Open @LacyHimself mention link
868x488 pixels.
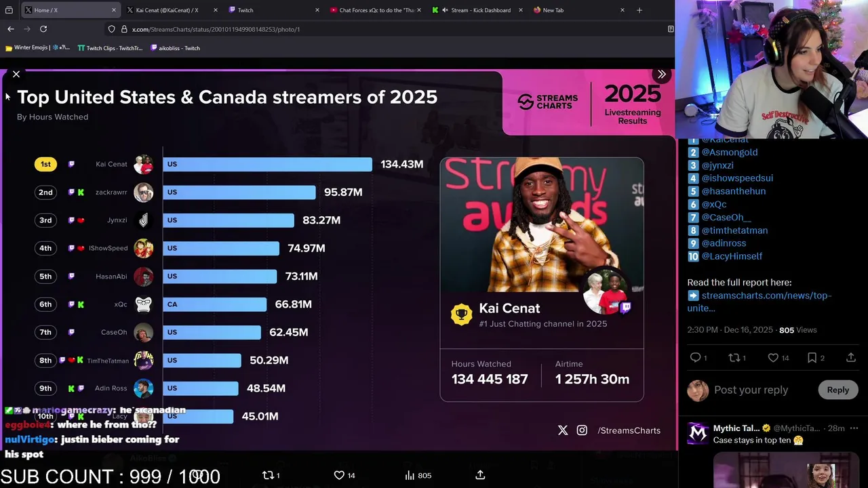tap(732, 256)
